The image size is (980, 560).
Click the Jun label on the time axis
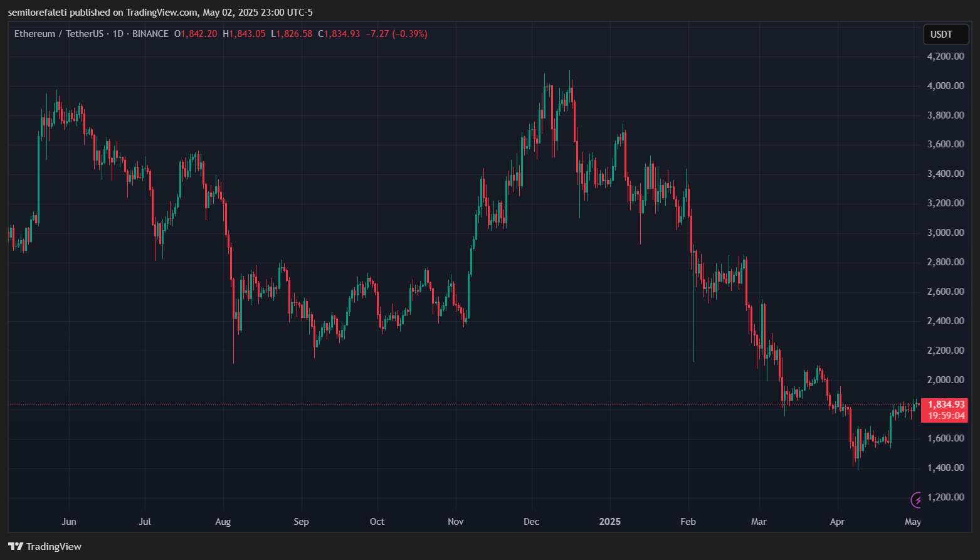pyautogui.click(x=69, y=521)
